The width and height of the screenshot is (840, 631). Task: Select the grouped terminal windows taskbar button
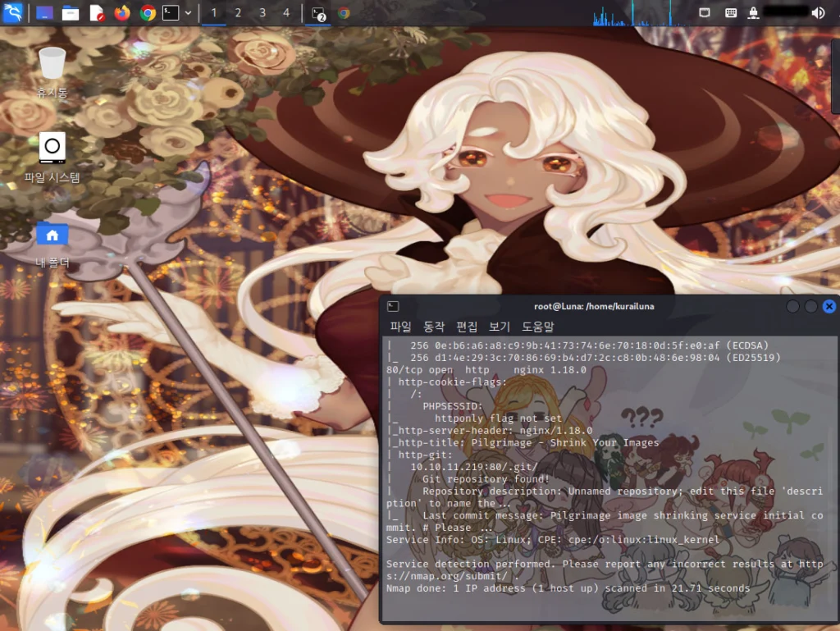319,13
